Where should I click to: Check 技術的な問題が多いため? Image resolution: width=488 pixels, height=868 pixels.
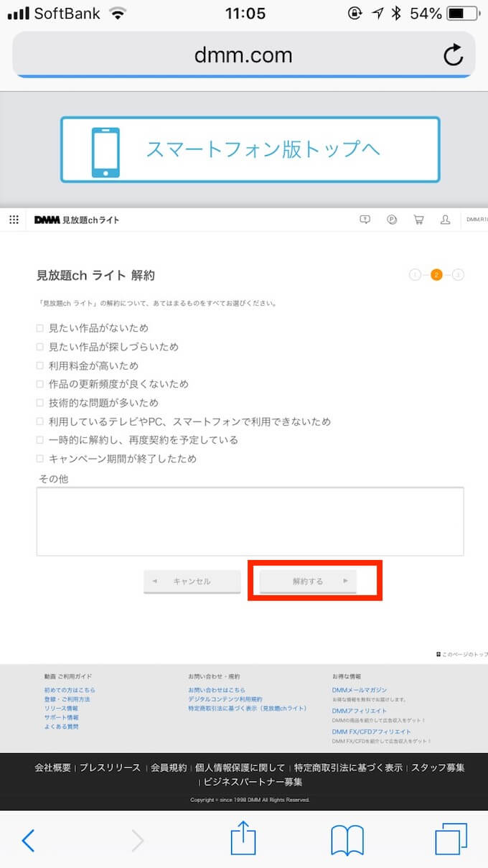tap(40, 403)
